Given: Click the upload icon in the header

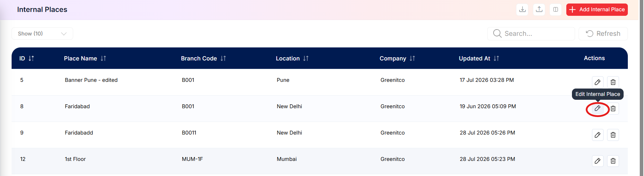Looking at the screenshot, I should pos(539,9).
